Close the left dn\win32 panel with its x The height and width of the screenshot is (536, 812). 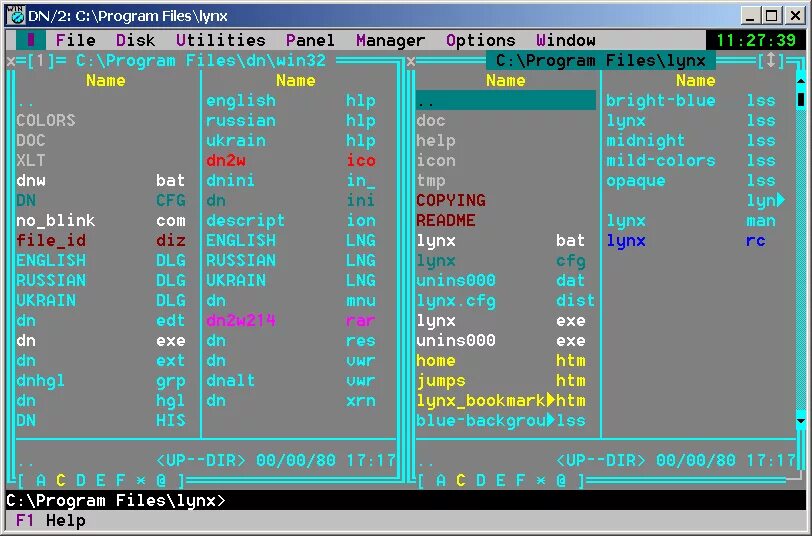10,61
